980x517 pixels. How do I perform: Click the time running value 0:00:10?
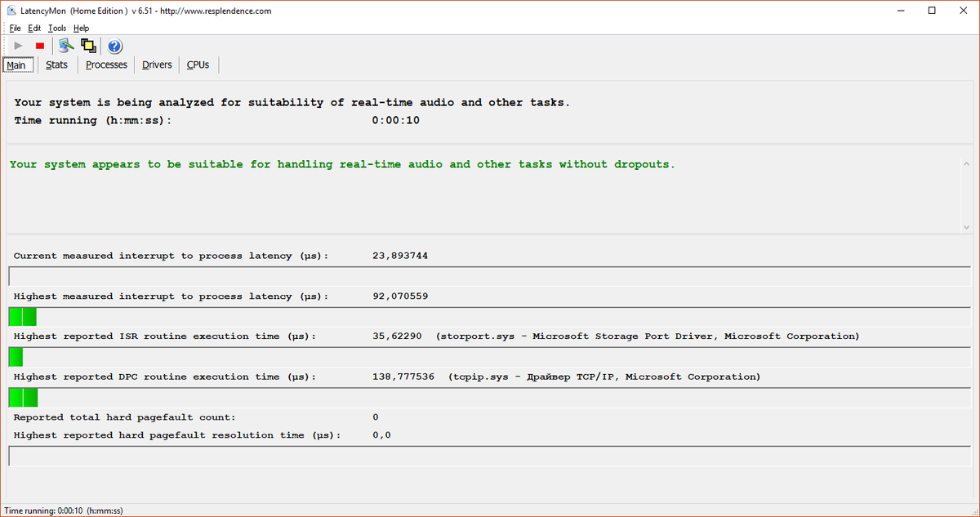point(395,120)
